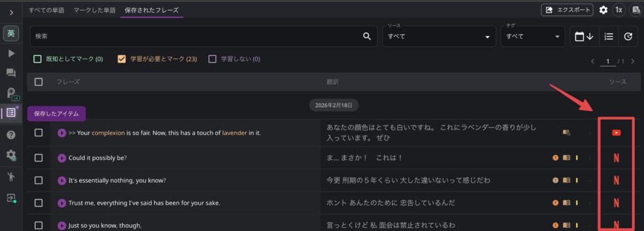Click the page number field showing 1
The width and height of the screenshot is (644, 231).
click(x=608, y=62)
